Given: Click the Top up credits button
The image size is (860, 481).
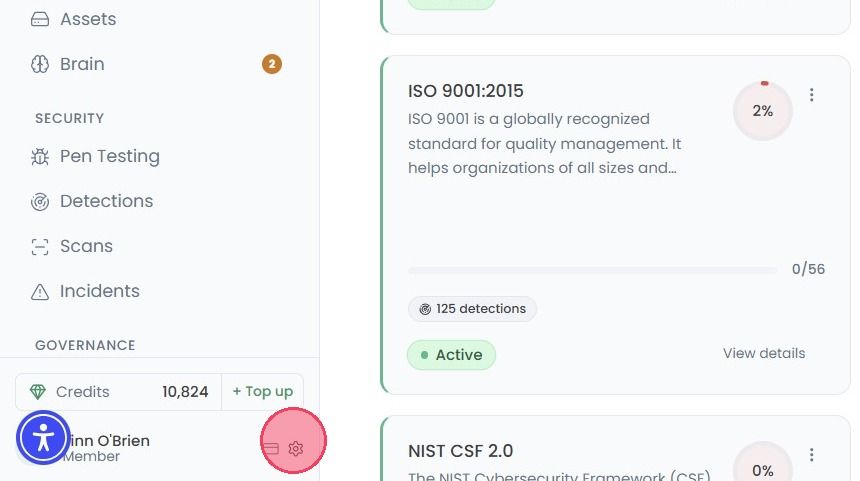Looking at the screenshot, I should point(263,392).
